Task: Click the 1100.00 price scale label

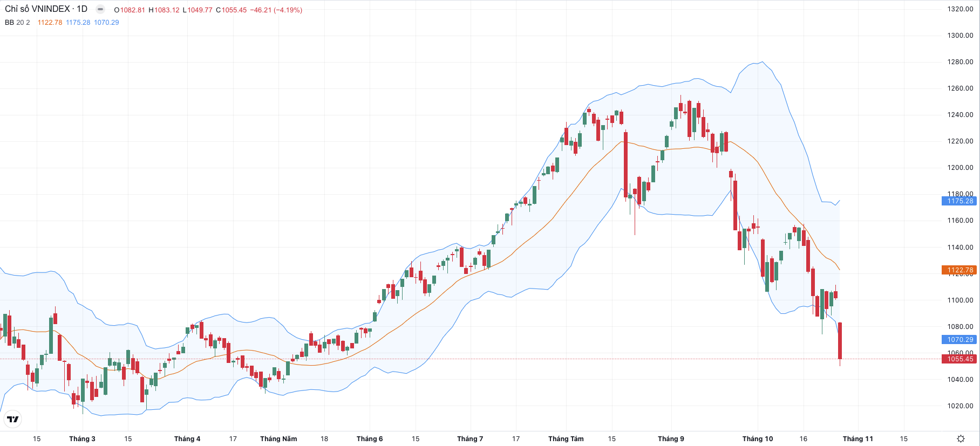Action: [960, 300]
